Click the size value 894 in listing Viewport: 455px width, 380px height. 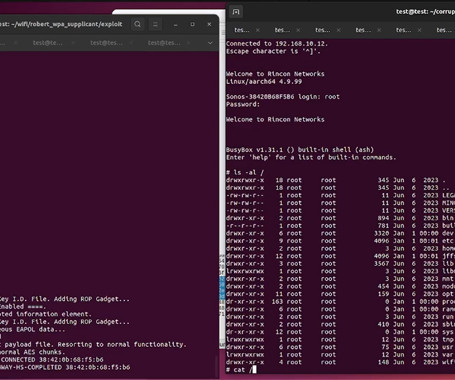point(383,218)
